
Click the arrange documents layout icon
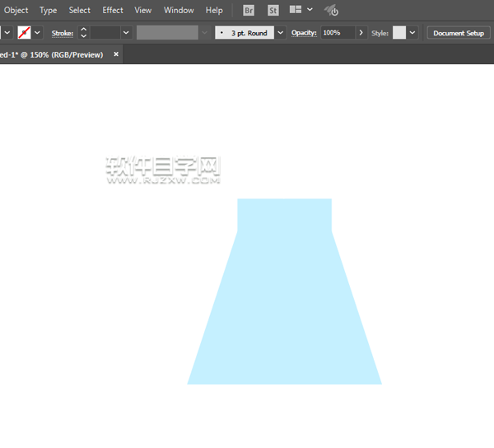[x=296, y=11]
